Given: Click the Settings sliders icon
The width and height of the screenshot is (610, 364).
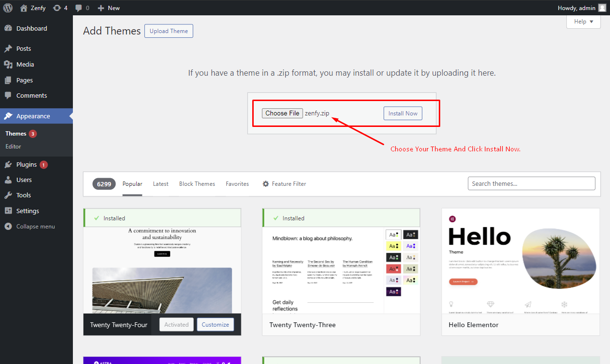Looking at the screenshot, I should point(8,211).
